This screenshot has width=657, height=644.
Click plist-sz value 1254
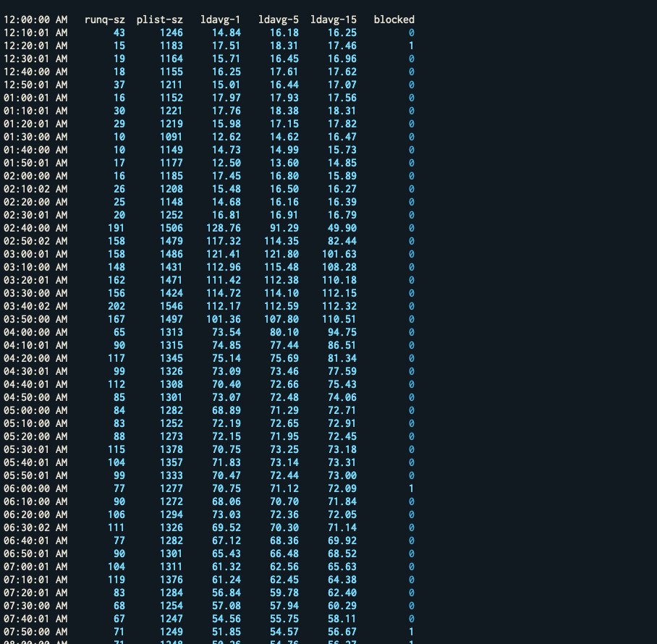(171, 606)
